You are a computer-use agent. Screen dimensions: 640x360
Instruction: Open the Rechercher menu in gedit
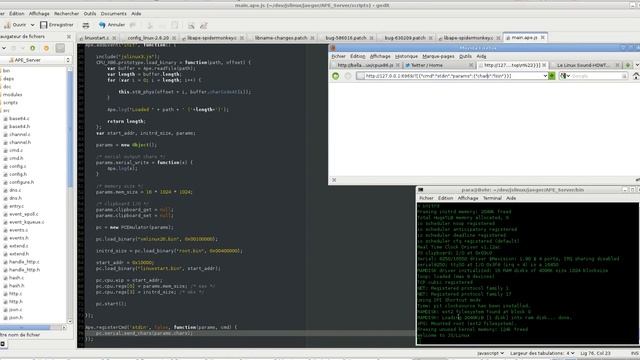tap(67, 13)
